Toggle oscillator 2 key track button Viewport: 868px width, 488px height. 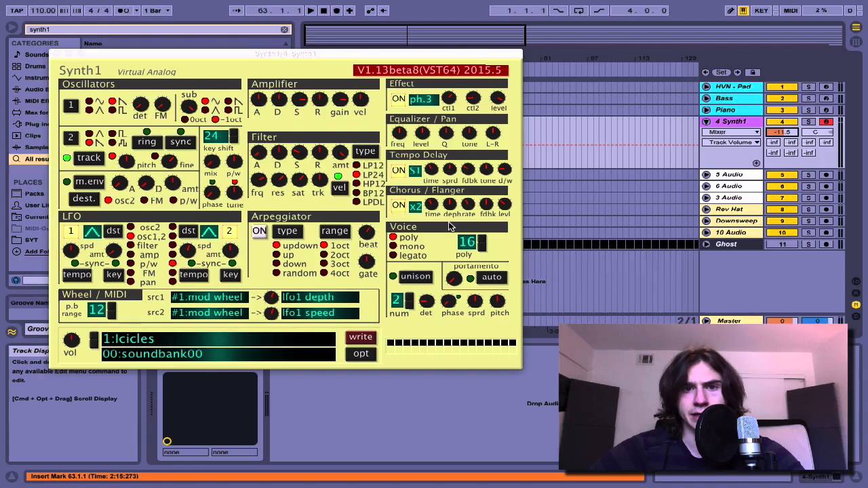88,158
